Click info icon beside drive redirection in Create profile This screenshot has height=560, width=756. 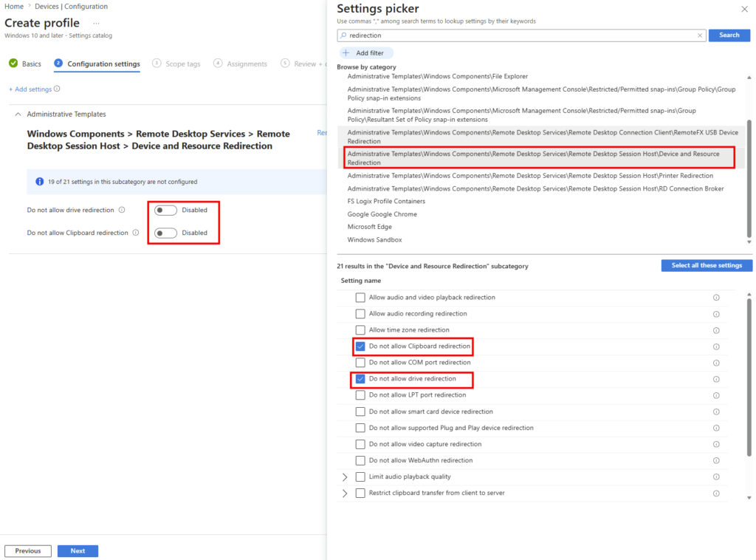[122, 210]
